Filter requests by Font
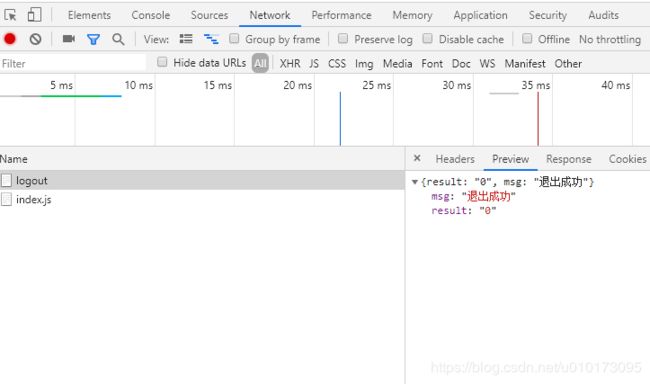650x384 pixels. coord(432,63)
